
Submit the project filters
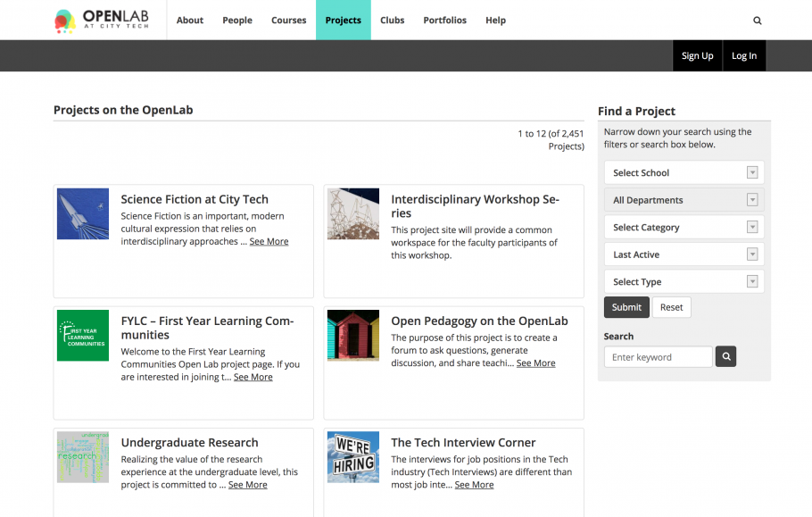[x=626, y=307]
